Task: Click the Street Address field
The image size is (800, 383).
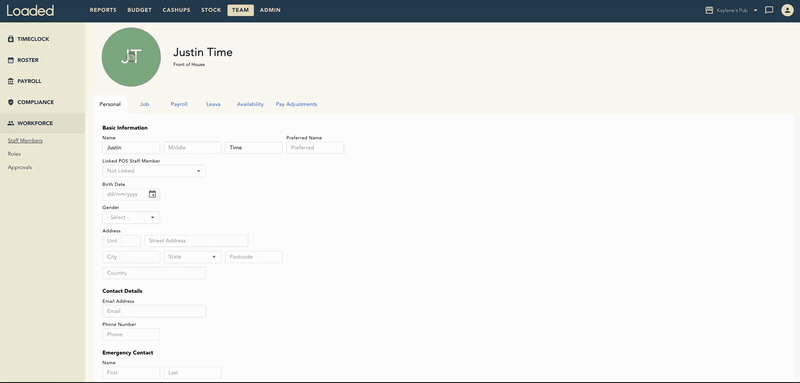Action: (x=196, y=241)
